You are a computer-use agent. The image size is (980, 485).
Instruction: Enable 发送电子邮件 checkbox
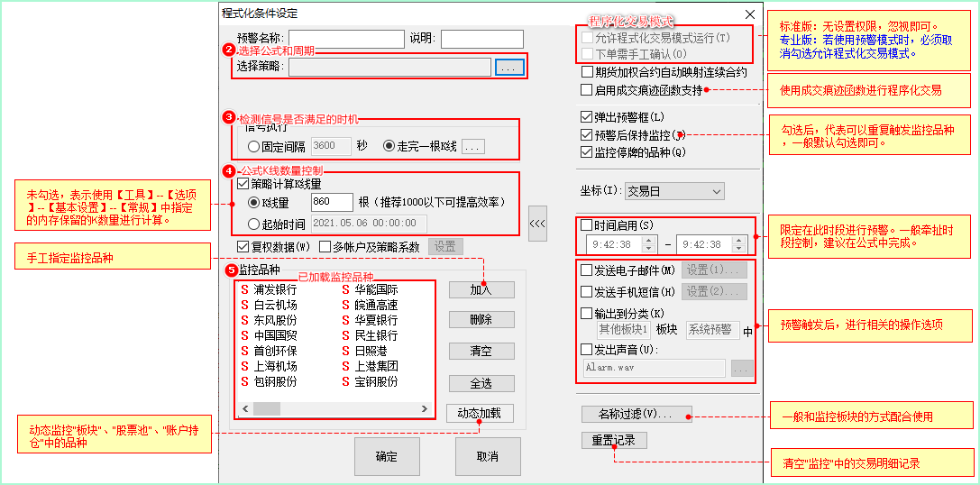(586, 270)
